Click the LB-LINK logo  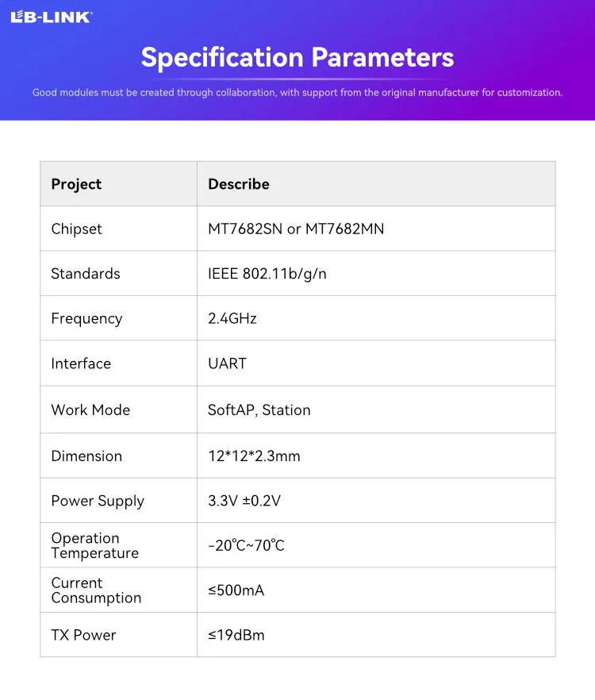[51, 17]
